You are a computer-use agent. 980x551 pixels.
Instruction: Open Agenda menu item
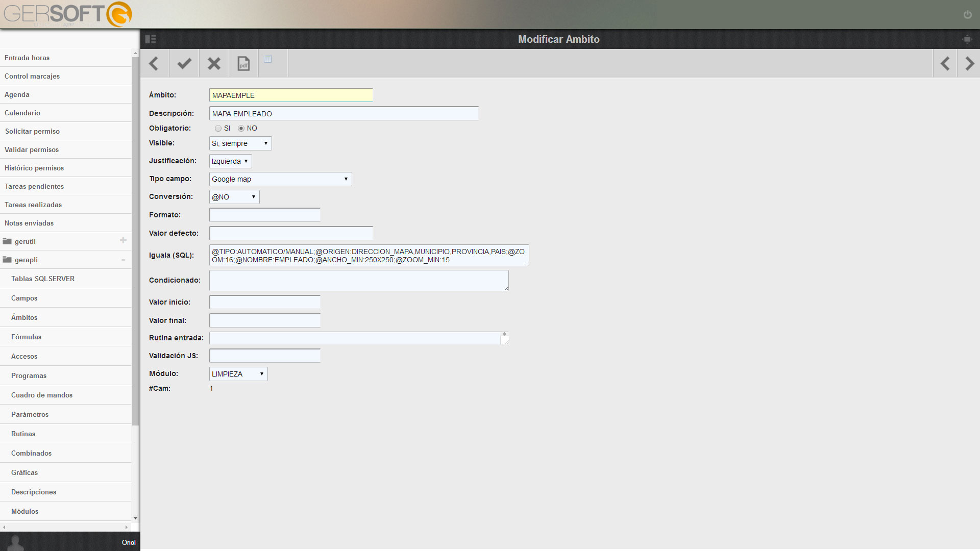tap(66, 94)
